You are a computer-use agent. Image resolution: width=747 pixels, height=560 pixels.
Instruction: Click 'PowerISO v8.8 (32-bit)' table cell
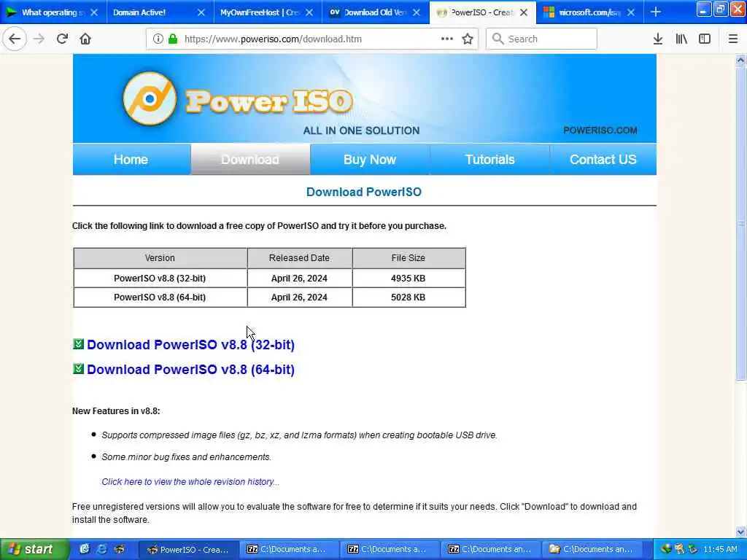[x=160, y=278]
